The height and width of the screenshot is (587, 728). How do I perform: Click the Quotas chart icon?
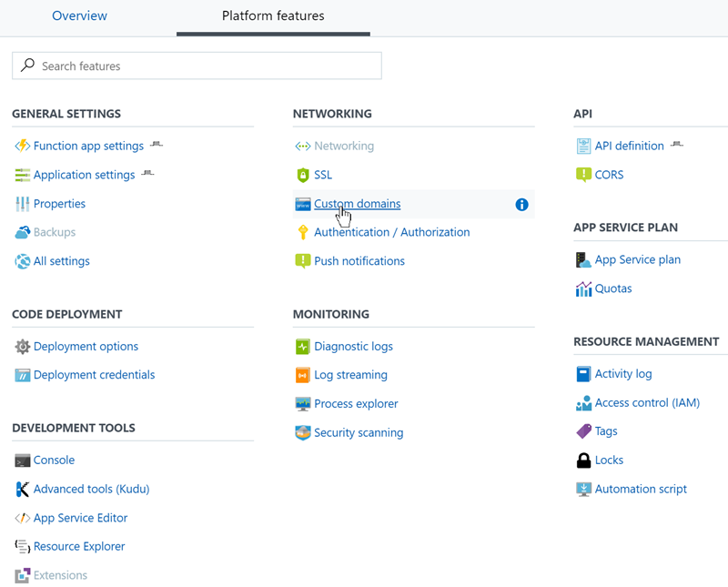(x=583, y=288)
